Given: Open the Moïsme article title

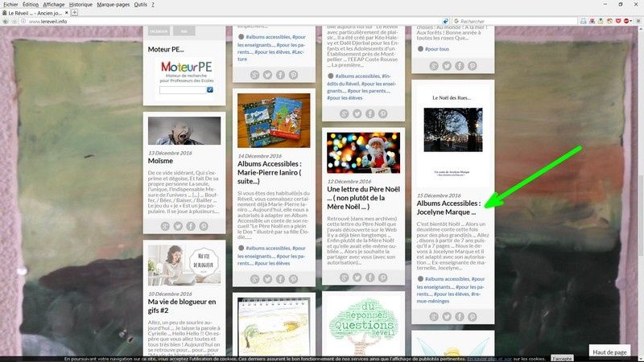Looking at the screenshot, I should tap(160, 161).
